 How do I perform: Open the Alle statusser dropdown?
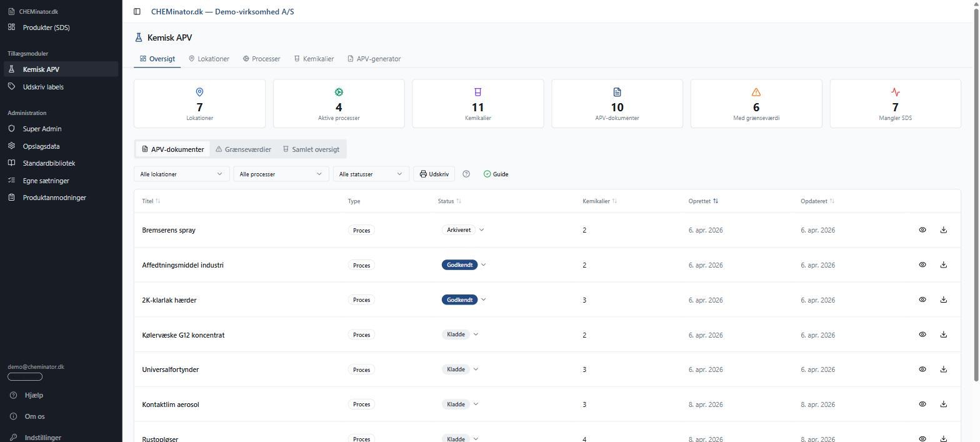(x=371, y=174)
